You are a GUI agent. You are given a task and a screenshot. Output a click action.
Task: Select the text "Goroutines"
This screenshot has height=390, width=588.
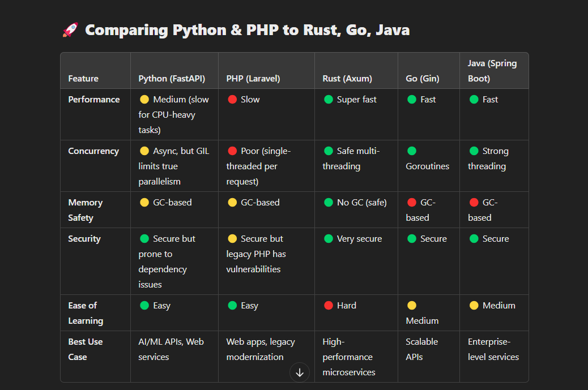428,166
